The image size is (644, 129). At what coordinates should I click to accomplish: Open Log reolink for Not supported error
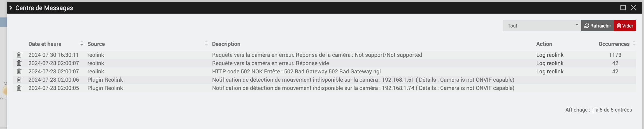point(550,55)
